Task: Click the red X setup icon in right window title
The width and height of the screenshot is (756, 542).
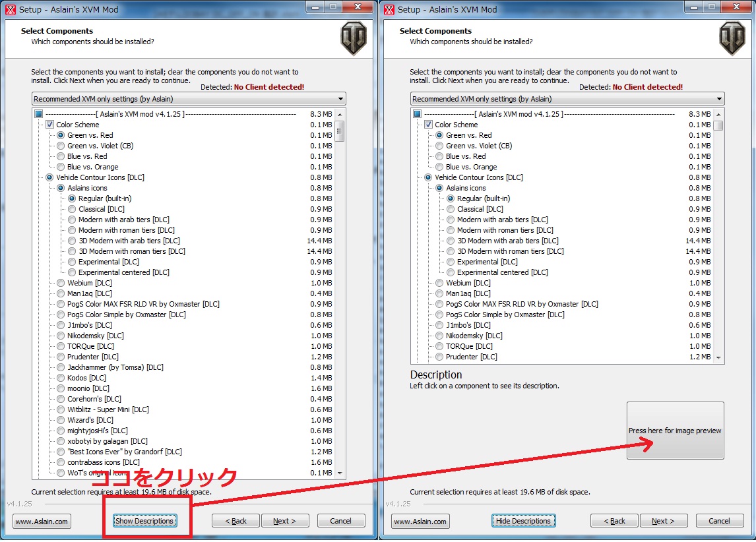Action: pos(389,10)
